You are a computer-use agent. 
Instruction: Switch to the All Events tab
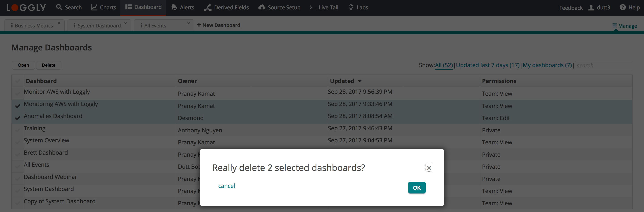click(155, 26)
